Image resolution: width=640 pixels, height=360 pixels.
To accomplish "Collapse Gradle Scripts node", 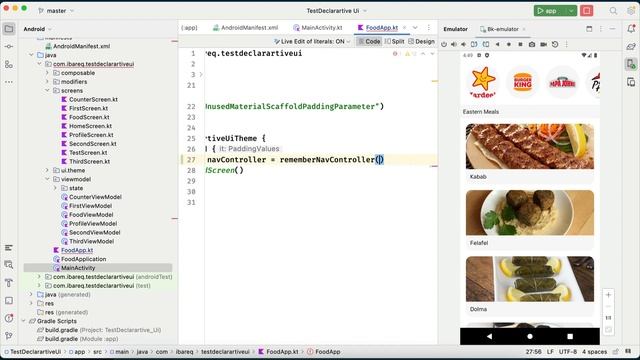I will [x=23, y=321].
